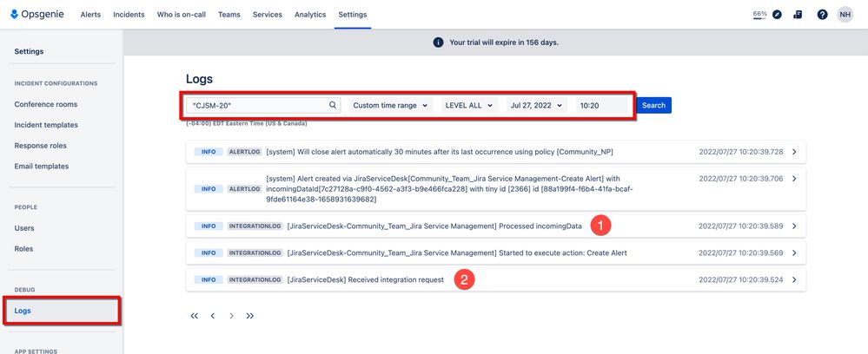Click the search magnifier icon
This screenshot has width=868, height=354.
(x=333, y=105)
